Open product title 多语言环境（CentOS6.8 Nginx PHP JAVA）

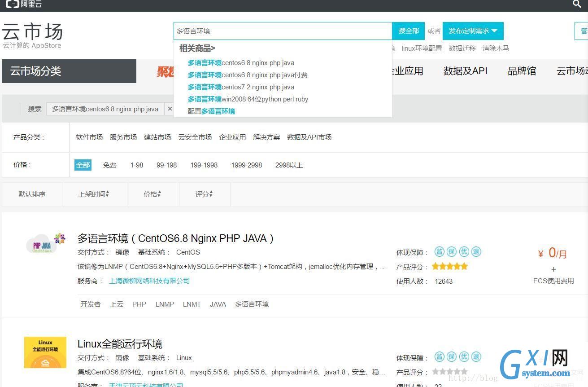tap(176, 238)
